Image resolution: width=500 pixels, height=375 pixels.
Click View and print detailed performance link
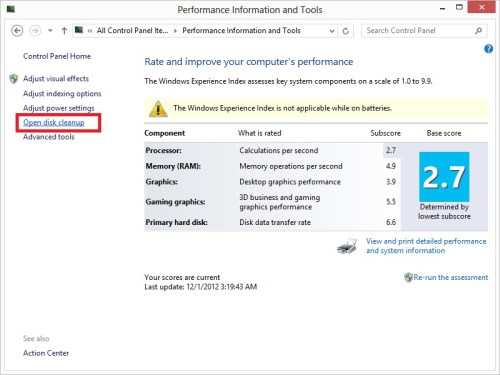[x=426, y=246]
